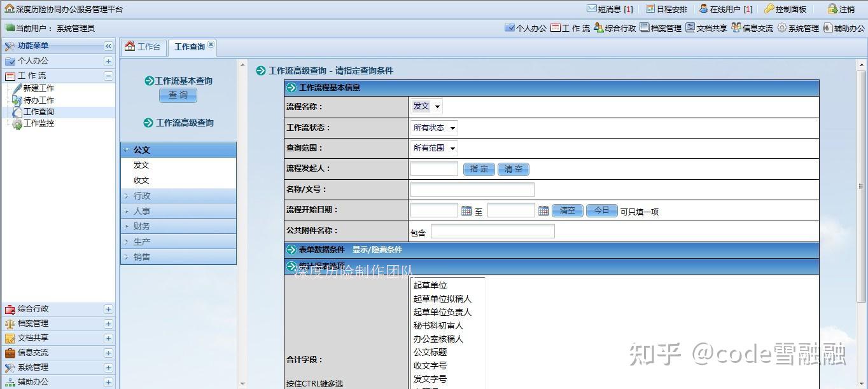Click 清空 button beside 指定
The height and width of the screenshot is (389, 868).
514,169
